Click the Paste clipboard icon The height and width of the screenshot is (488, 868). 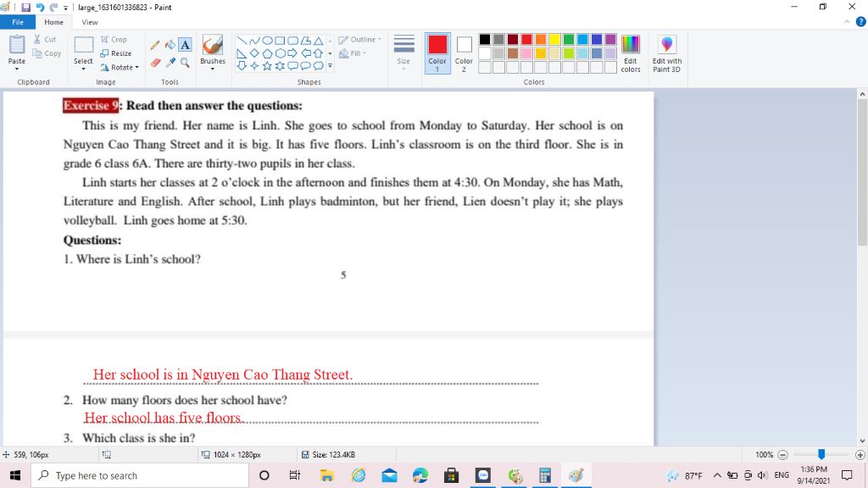click(17, 44)
